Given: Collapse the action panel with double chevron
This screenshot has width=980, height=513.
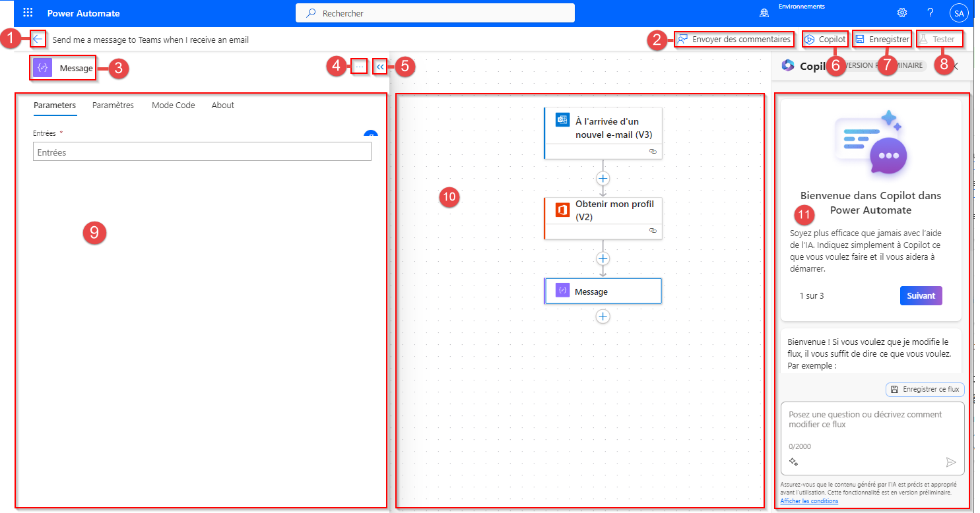Looking at the screenshot, I should coord(380,67).
